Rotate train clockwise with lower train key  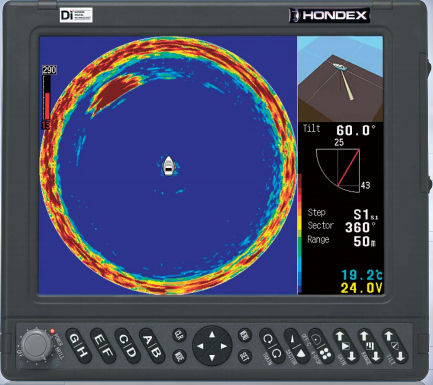click(276, 353)
